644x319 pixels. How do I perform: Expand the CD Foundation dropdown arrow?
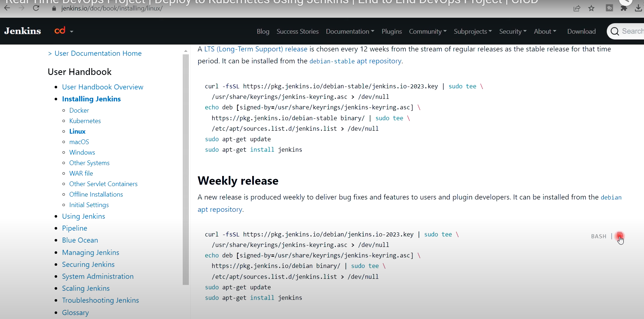pos(72,32)
